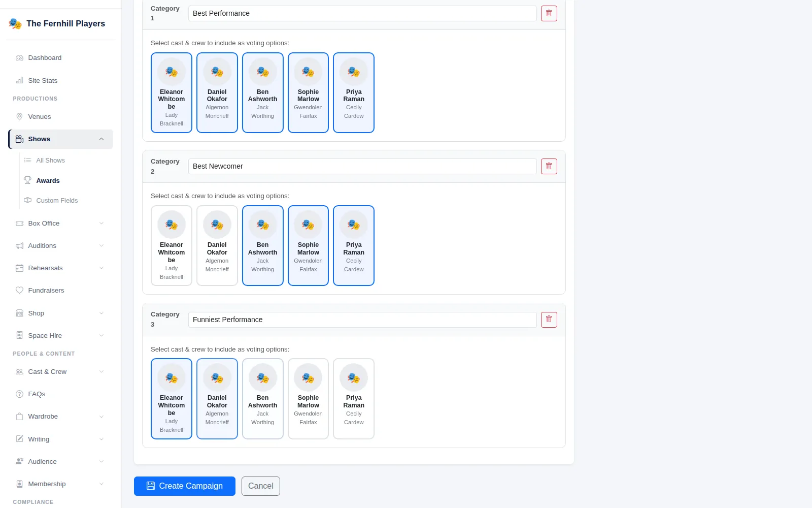The width and height of the screenshot is (812, 508).
Task: Deselect Priya Raman in Best Performance
Action: 354,92
